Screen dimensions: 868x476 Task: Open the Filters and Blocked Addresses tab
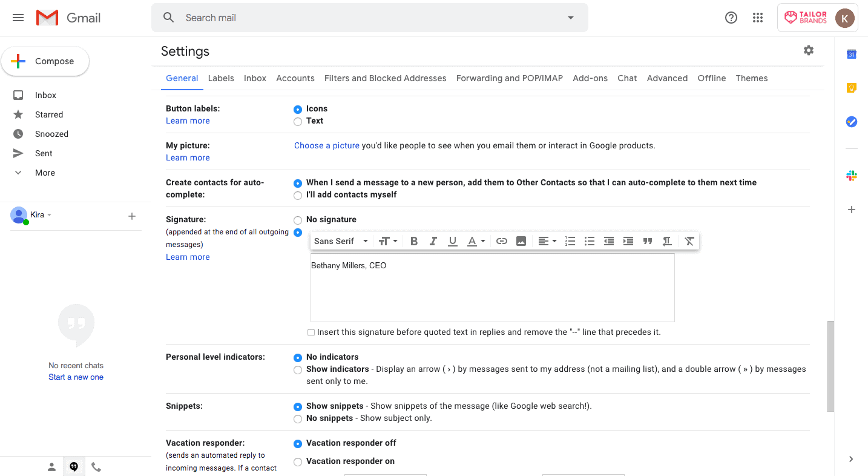click(x=386, y=78)
